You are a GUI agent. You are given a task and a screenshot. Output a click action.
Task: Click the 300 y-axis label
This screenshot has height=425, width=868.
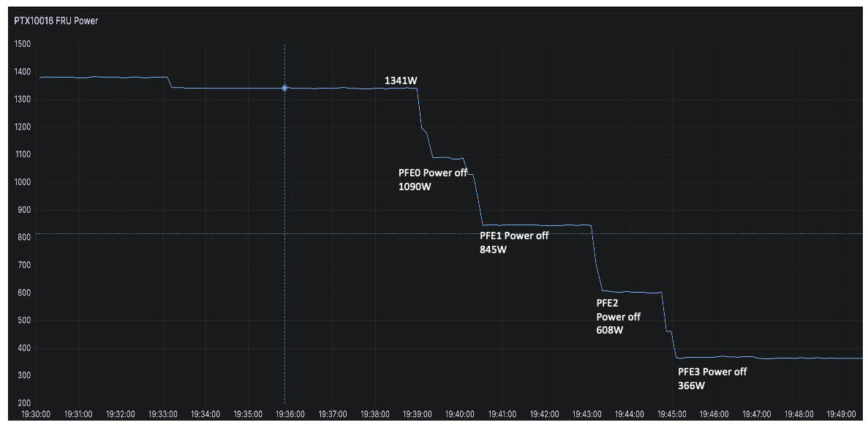[x=24, y=375]
